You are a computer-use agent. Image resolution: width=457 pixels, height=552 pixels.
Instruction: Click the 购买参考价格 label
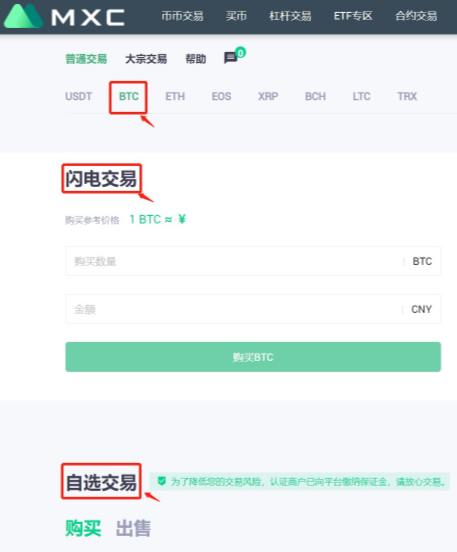(x=92, y=220)
